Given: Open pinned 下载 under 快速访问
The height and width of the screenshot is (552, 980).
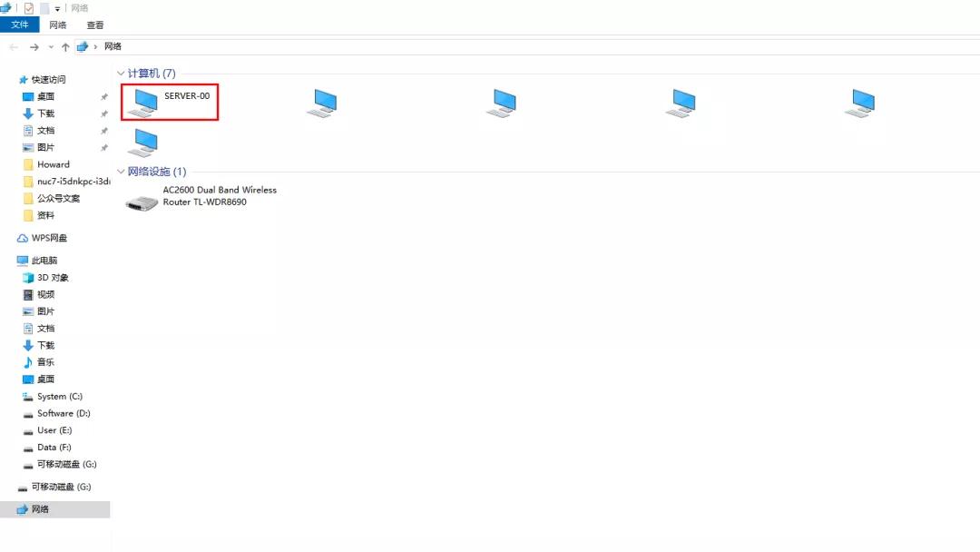Looking at the screenshot, I should click(x=45, y=113).
